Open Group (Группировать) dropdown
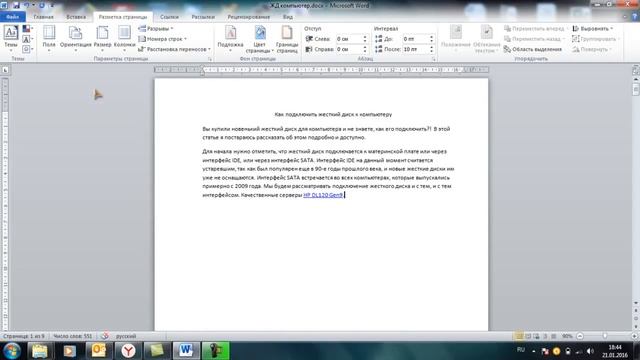Screen dimensions: 640x360 (596, 39)
